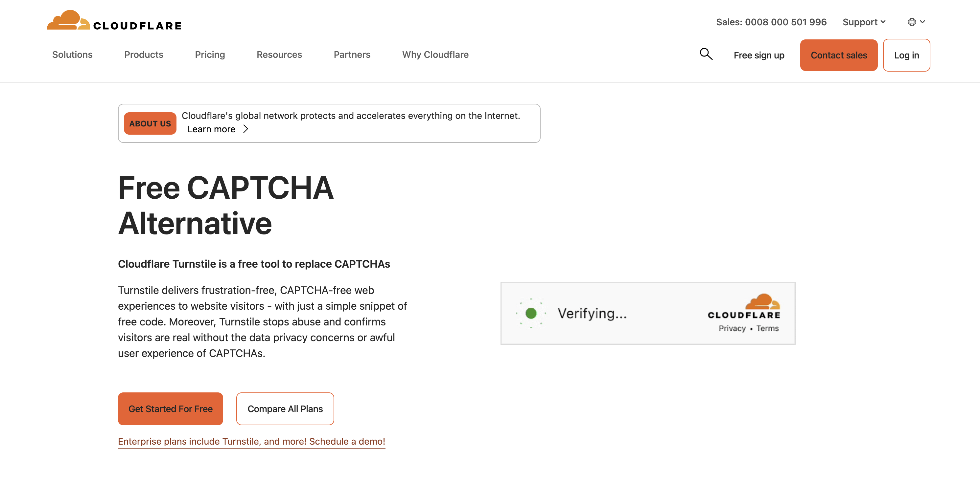Click the Free sign up text link

(x=759, y=55)
